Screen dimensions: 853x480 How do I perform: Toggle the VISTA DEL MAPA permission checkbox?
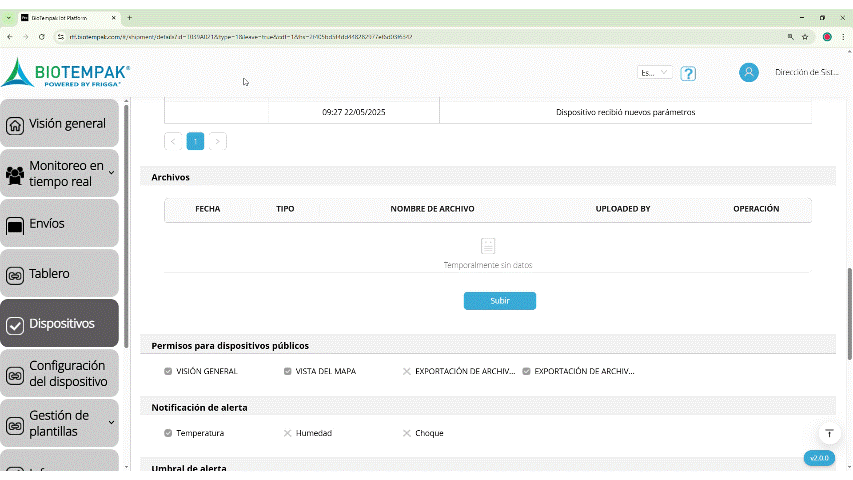click(x=287, y=371)
